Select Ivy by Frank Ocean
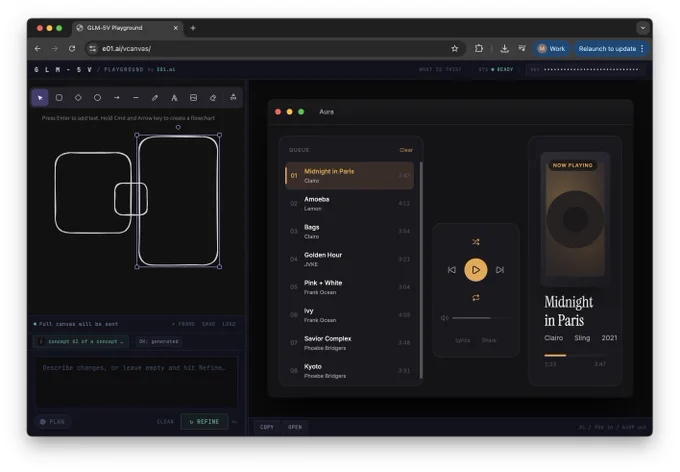Screen dimensions: 680x472 pyautogui.click(x=349, y=315)
